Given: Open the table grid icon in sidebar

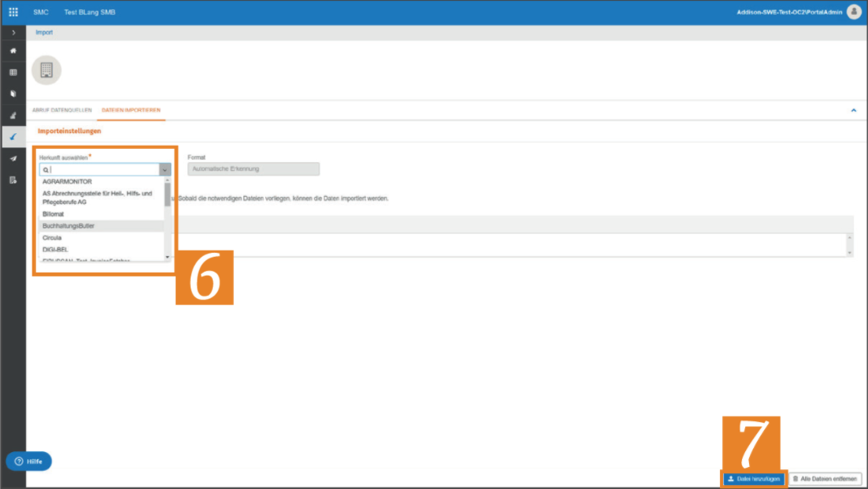Looking at the screenshot, I should pyautogui.click(x=13, y=72).
